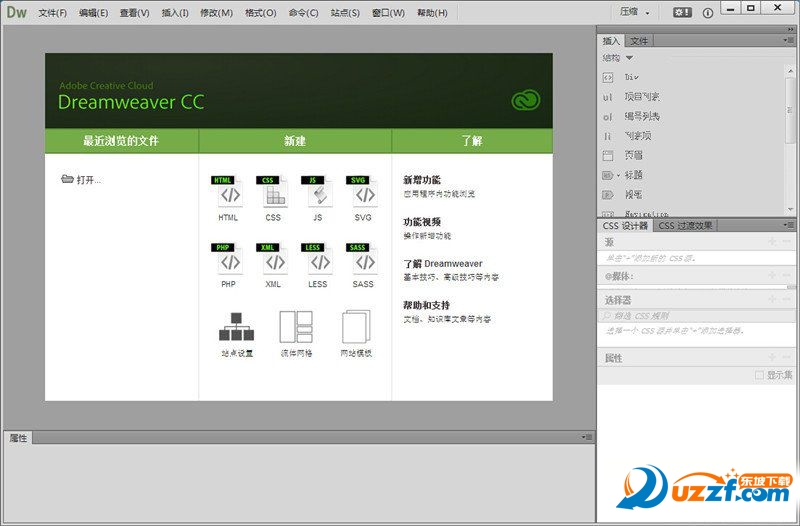This screenshot has width=800, height=526.
Task: Open the 压缩 workspace dropdown
Action: coord(635,12)
